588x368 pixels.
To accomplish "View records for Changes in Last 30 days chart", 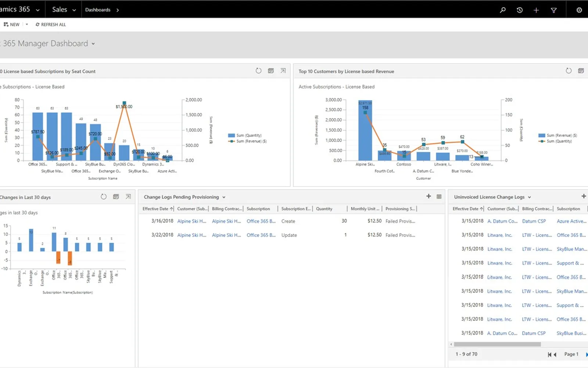I will click(116, 197).
